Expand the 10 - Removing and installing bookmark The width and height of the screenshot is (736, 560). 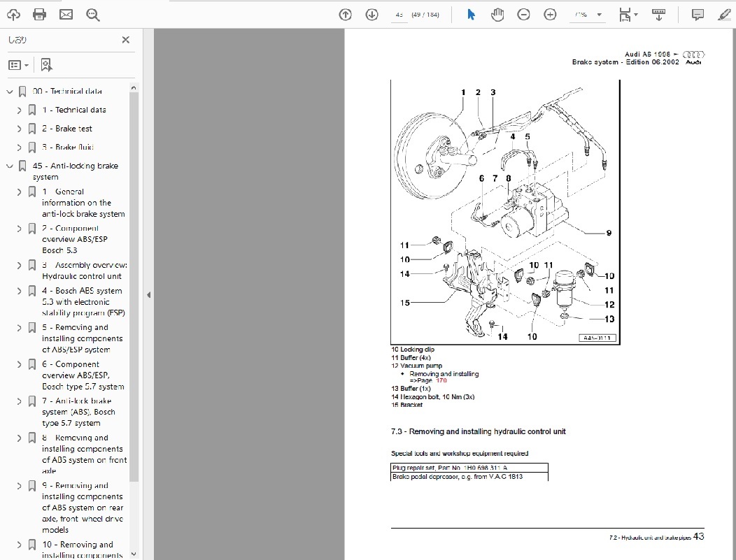pyautogui.click(x=20, y=545)
